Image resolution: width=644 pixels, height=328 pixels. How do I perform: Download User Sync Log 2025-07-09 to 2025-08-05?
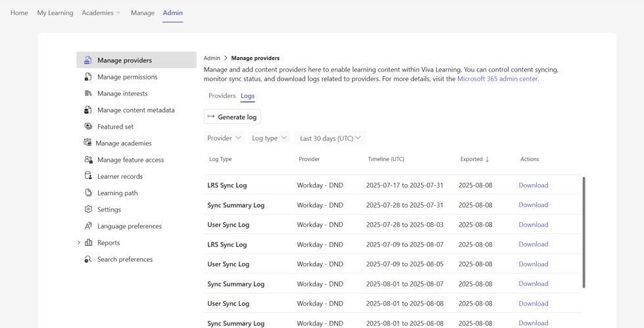(533, 264)
